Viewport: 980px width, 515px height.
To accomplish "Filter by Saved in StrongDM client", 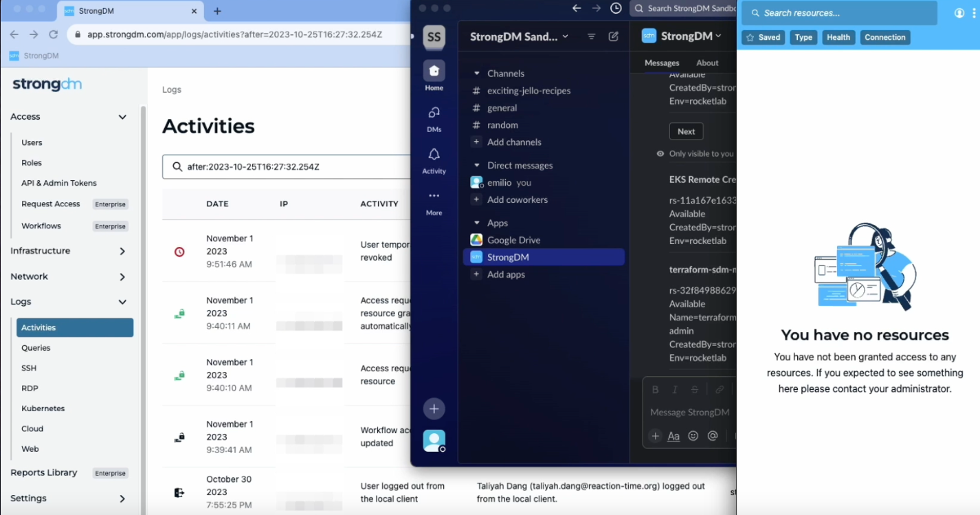I will 764,38.
